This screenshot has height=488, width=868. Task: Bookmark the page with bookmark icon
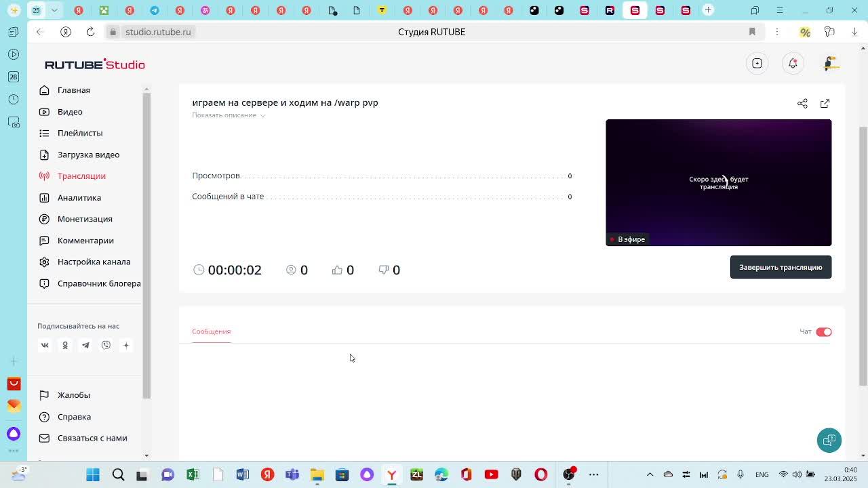pos(752,32)
